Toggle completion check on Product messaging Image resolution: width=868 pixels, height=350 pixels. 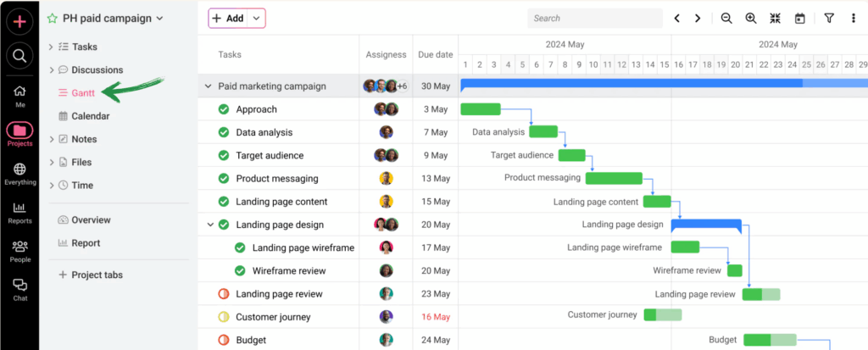(224, 178)
